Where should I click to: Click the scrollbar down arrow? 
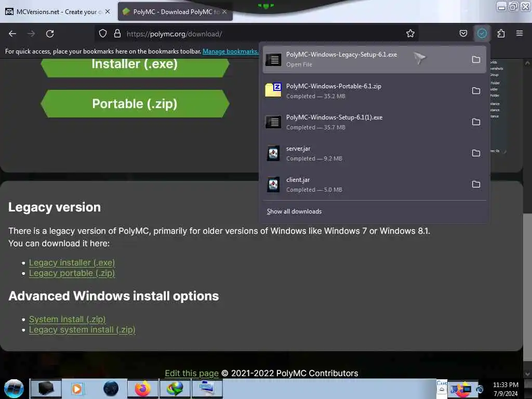(x=527, y=374)
